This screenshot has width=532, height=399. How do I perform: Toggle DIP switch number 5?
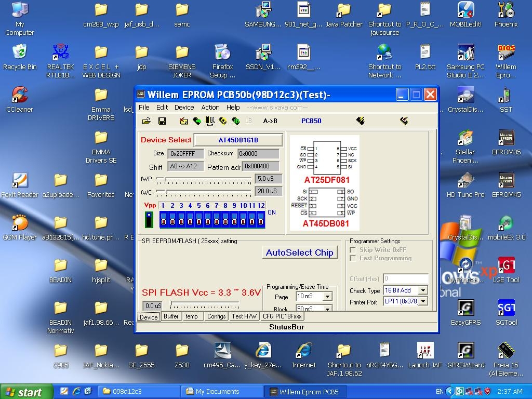(199, 220)
